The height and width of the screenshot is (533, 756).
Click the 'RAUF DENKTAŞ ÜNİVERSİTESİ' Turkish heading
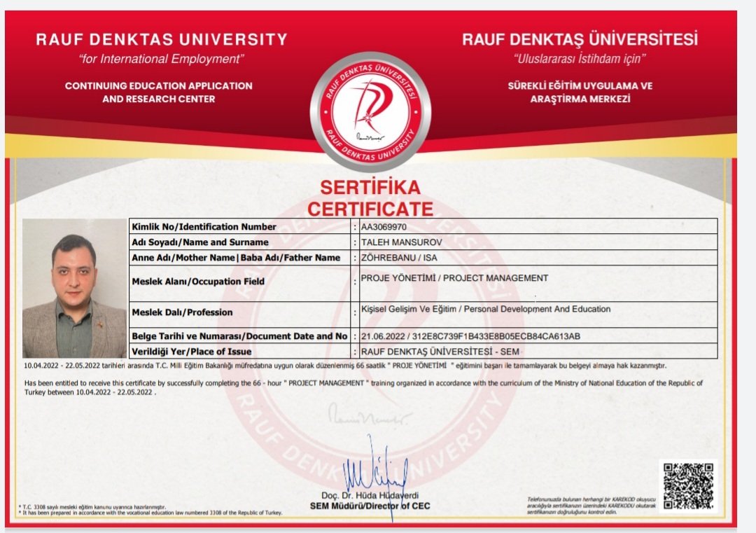point(580,39)
